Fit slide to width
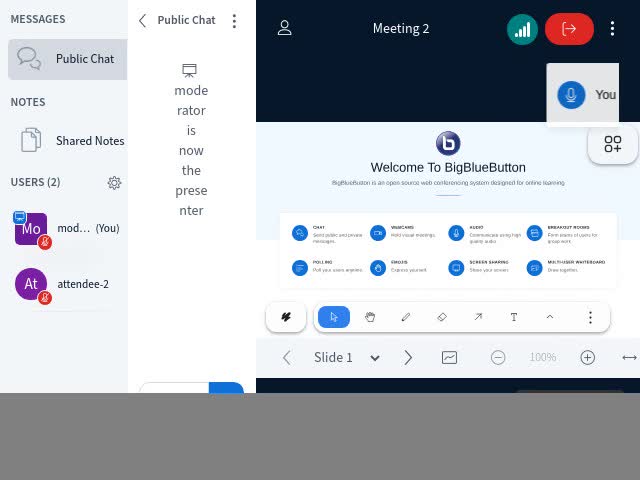640x480 pixels. pos(629,358)
